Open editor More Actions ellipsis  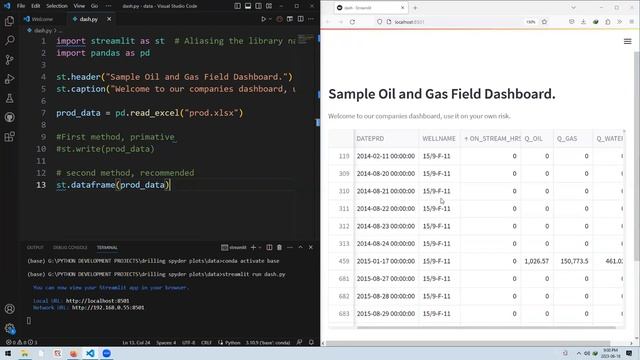[x=311, y=19]
